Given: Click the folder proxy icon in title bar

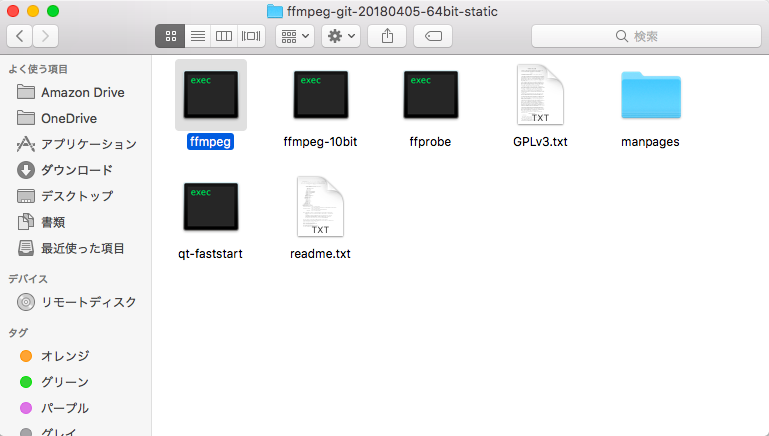Looking at the screenshot, I should pyautogui.click(x=275, y=11).
